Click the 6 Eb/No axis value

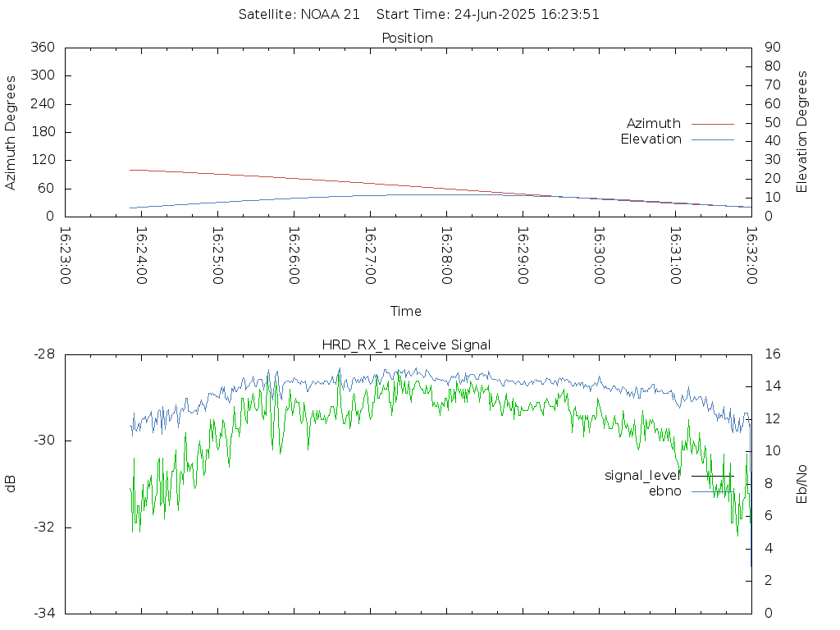pos(768,516)
